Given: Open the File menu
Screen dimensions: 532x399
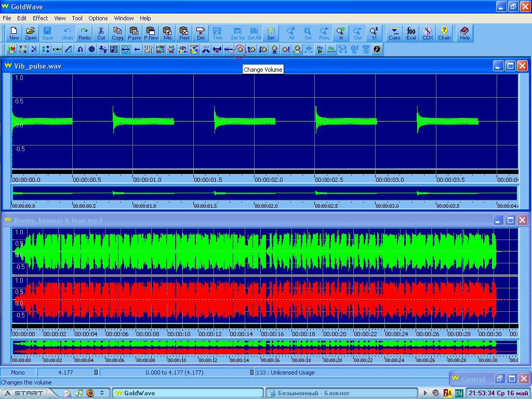Looking at the screenshot, I should coord(7,18).
